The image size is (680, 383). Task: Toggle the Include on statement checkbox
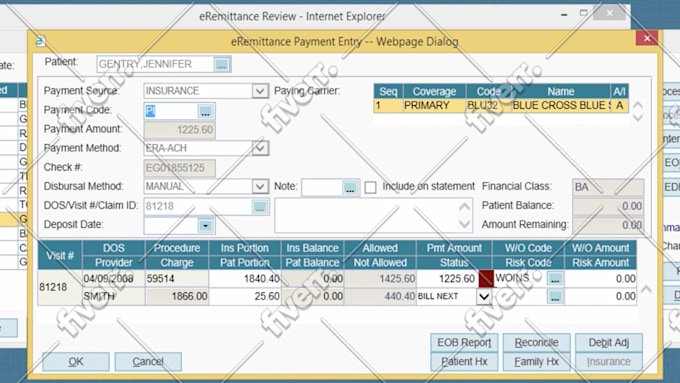pos(370,187)
